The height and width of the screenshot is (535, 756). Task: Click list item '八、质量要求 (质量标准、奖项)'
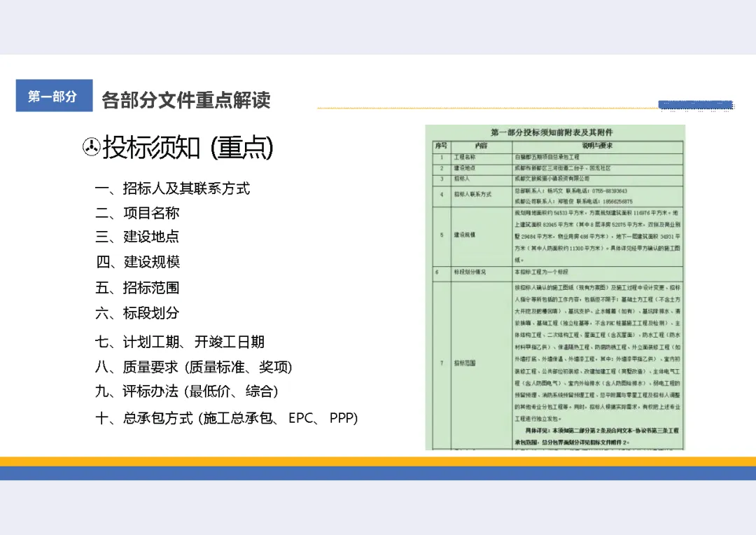tap(194, 367)
